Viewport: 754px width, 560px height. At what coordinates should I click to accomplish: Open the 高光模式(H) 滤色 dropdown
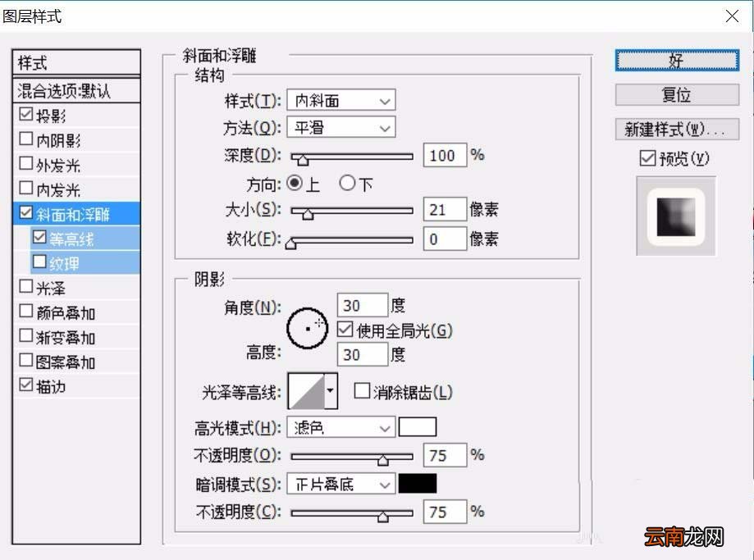point(341,427)
